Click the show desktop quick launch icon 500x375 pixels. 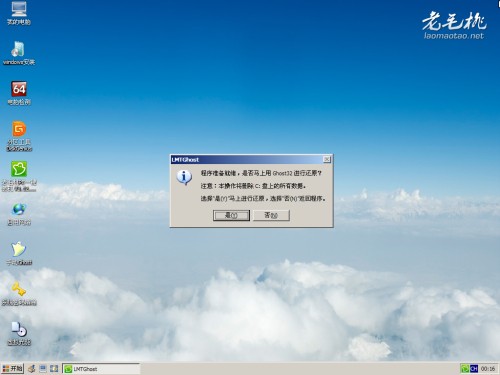point(43,368)
